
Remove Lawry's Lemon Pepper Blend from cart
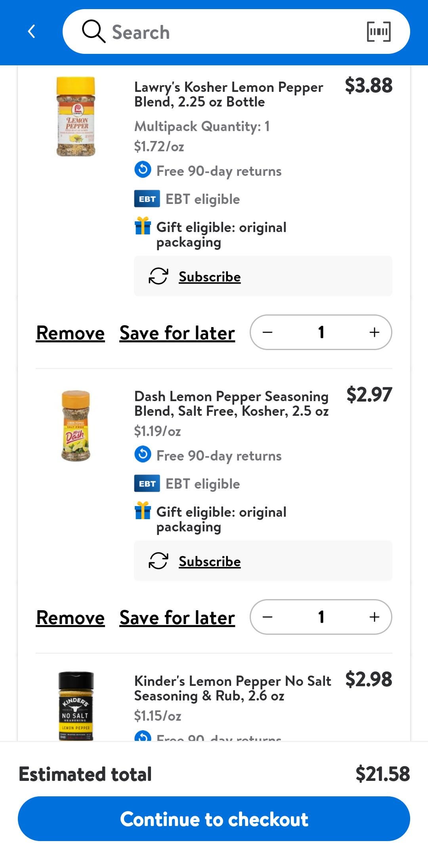(71, 333)
